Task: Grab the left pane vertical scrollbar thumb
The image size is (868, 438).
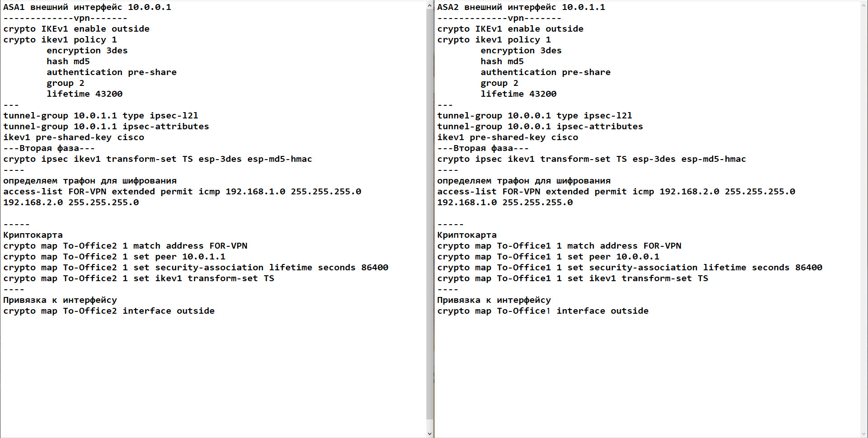Action: [429, 215]
